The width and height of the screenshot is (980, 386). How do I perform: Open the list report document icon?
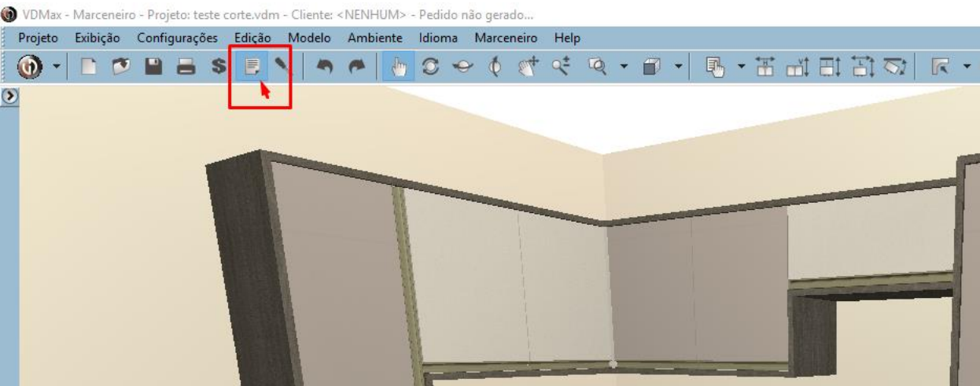pos(252,68)
